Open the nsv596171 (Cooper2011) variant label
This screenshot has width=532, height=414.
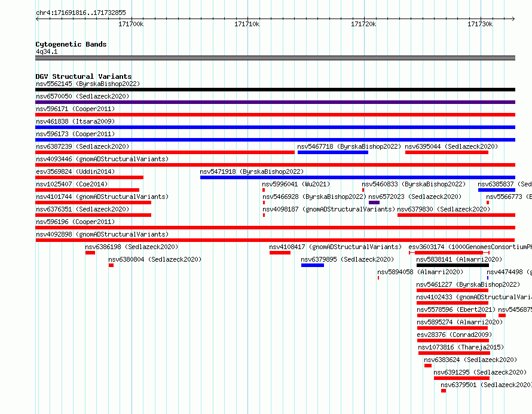point(75,109)
